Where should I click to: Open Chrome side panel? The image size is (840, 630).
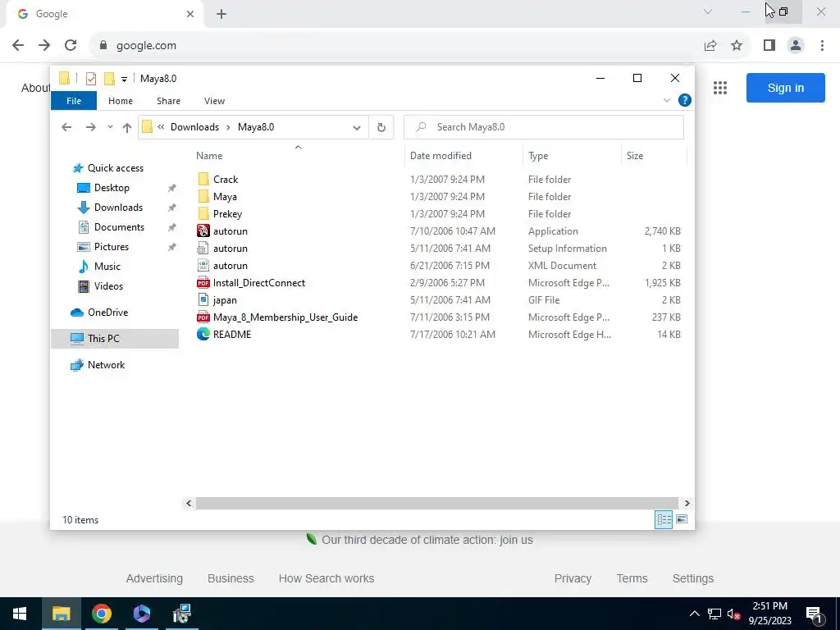click(x=769, y=46)
